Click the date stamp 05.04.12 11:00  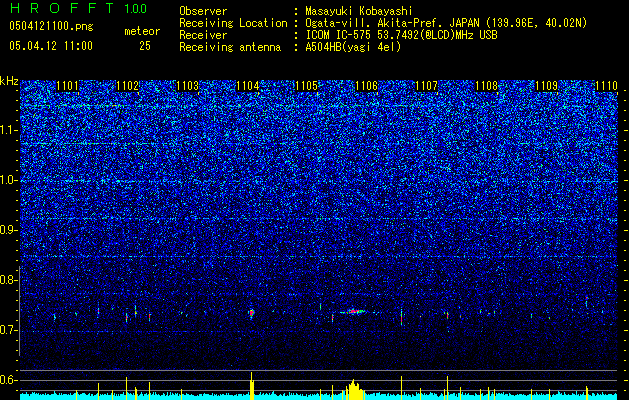click(51, 46)
